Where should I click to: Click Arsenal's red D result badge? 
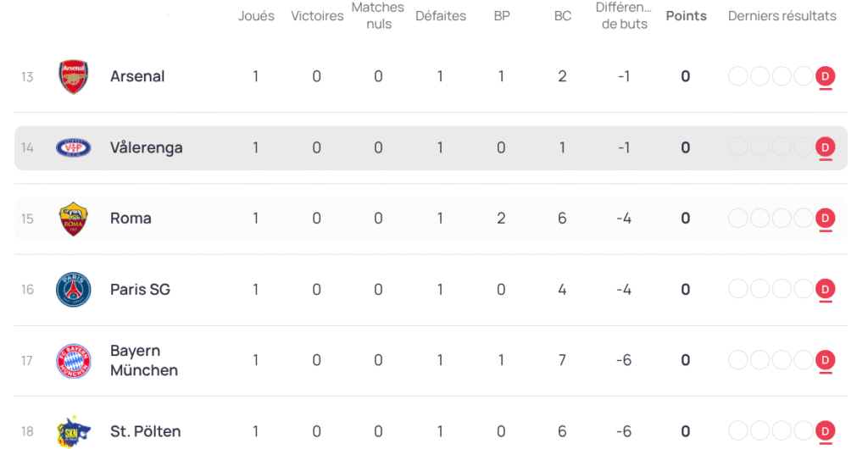(x=825, y=77)
